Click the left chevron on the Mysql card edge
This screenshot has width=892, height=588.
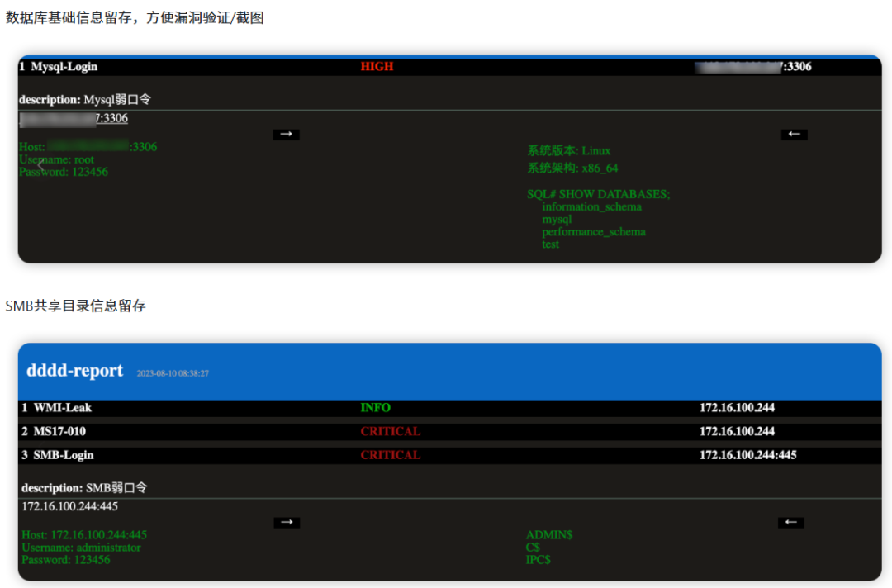tap(39, 164)
